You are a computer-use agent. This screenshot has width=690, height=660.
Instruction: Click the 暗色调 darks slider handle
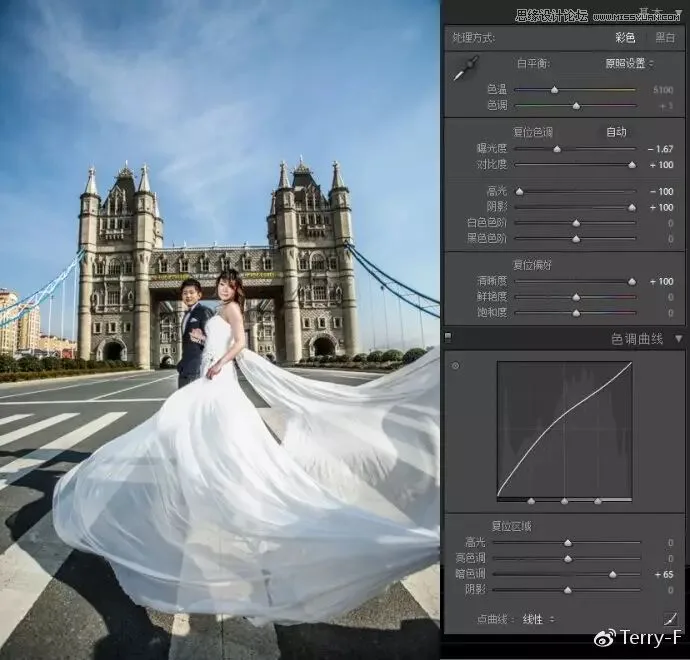pos(612,575)
